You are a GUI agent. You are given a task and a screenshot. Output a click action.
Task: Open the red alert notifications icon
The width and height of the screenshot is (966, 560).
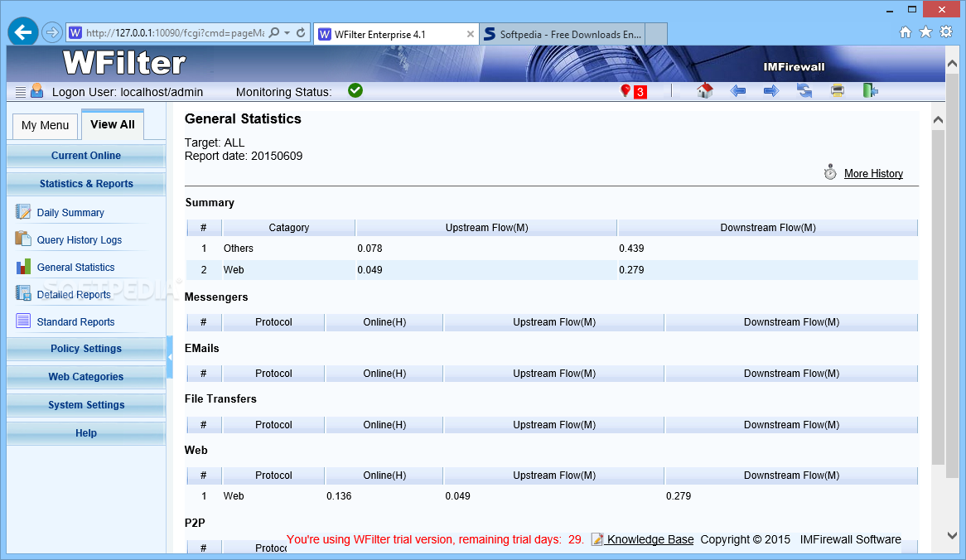625,91
